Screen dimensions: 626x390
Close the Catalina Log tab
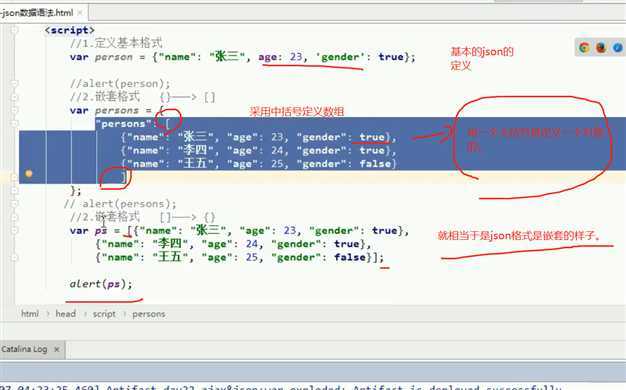coord(57,349)
